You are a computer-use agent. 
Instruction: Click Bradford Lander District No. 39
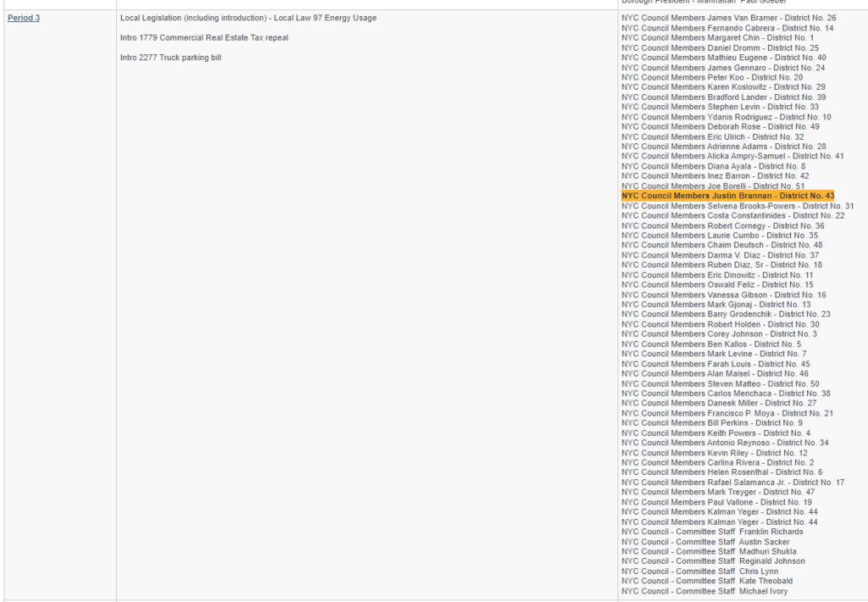pos(724,97)
